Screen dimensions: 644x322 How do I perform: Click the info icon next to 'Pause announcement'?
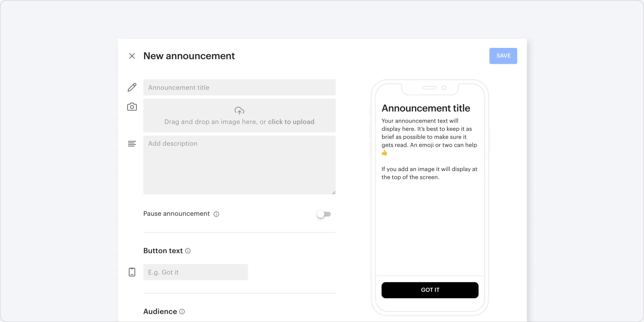point(216,214)
